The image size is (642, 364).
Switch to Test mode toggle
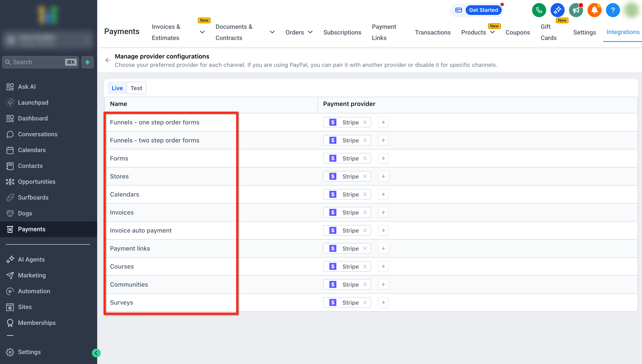136,88
